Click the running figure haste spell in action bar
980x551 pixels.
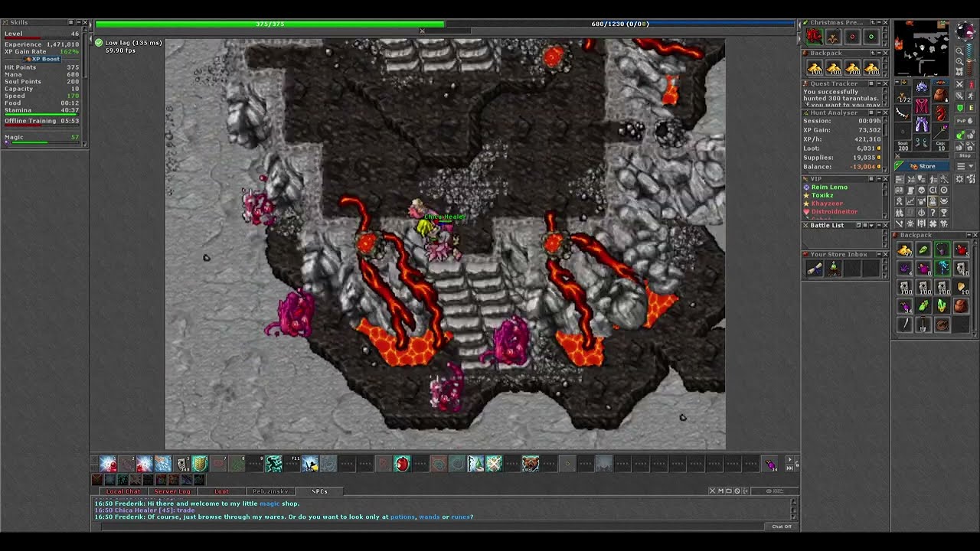point(273,464)
